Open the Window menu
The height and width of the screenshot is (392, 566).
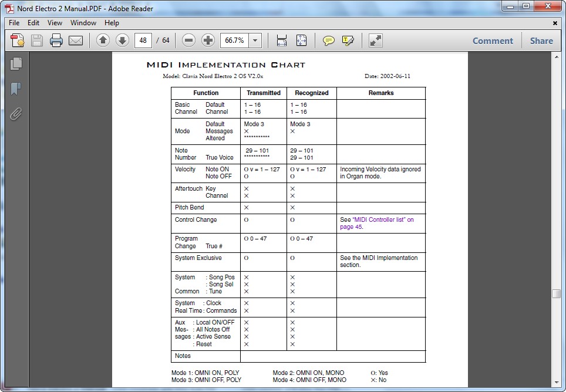point(83,23)
